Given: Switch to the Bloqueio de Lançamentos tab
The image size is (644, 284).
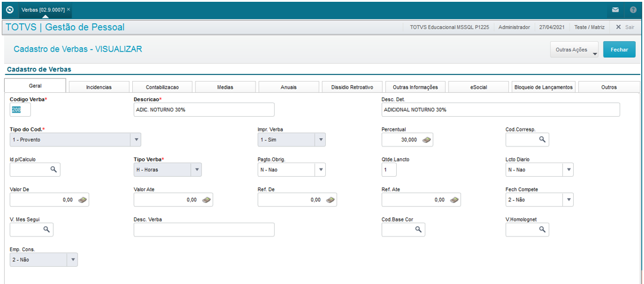Looking at the screenshot, I should pos(543,87).
